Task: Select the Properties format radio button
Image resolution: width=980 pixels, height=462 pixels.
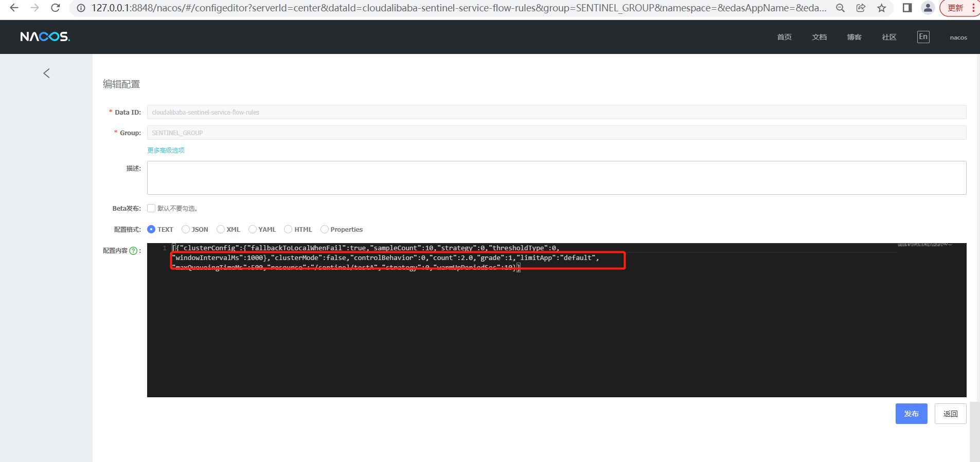Action: tap(325, 229)
